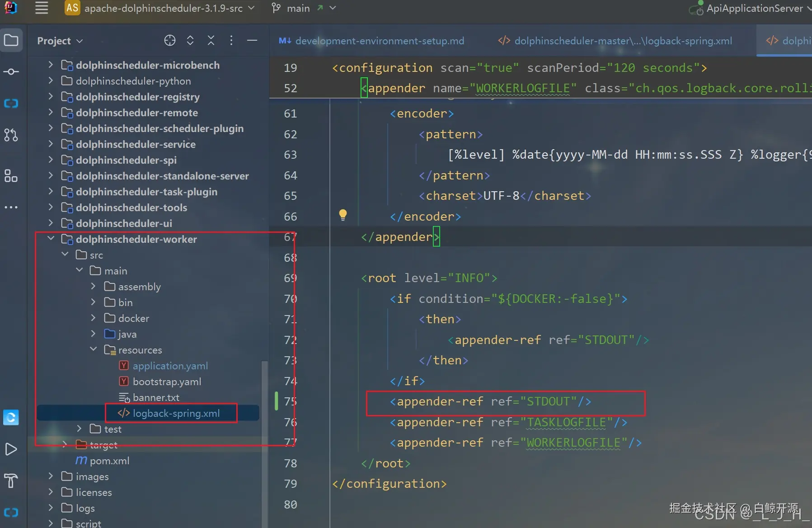Click the yellow light bulb intention icon
812x528 pixels.
[x=343, y=215]
